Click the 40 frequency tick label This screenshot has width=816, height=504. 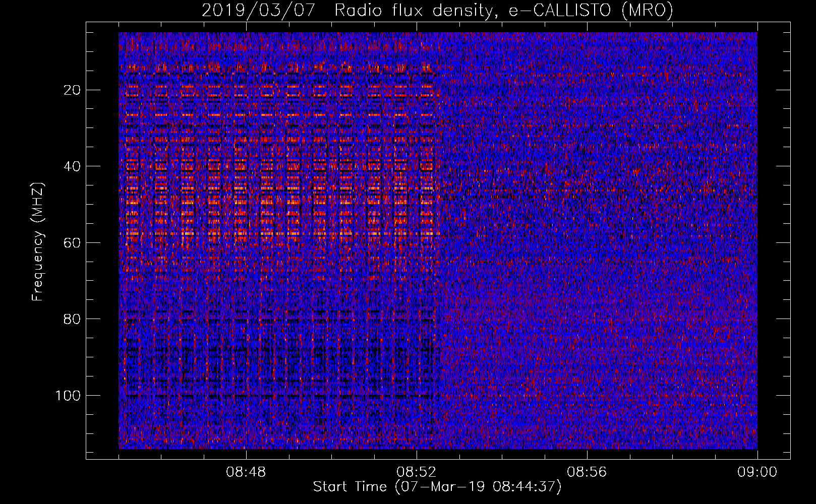(x=72, y=166)
